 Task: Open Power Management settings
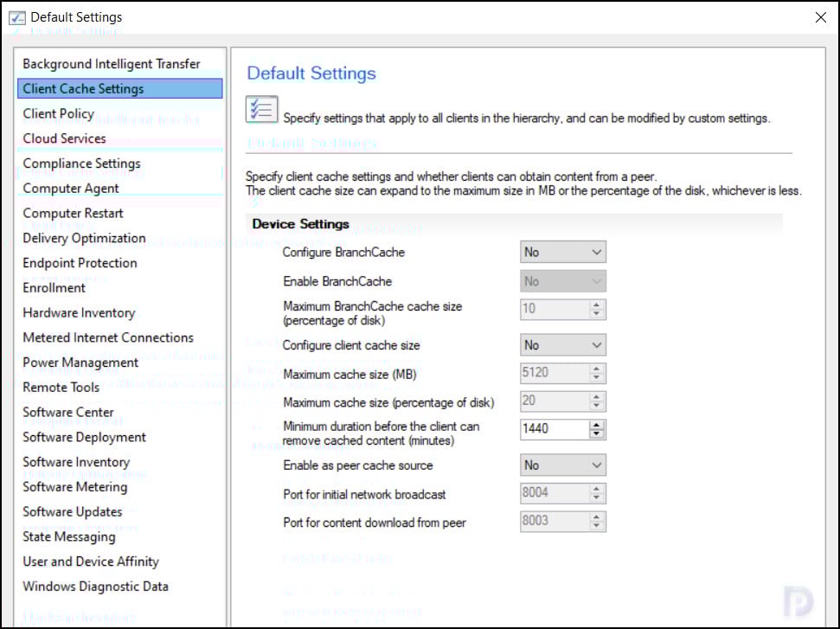80,363
